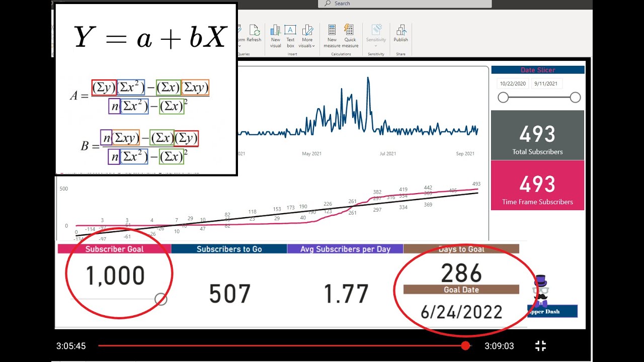Click right handle of Date Slicer
Viewport: 644px width, 362px height.
click(575, 98)
